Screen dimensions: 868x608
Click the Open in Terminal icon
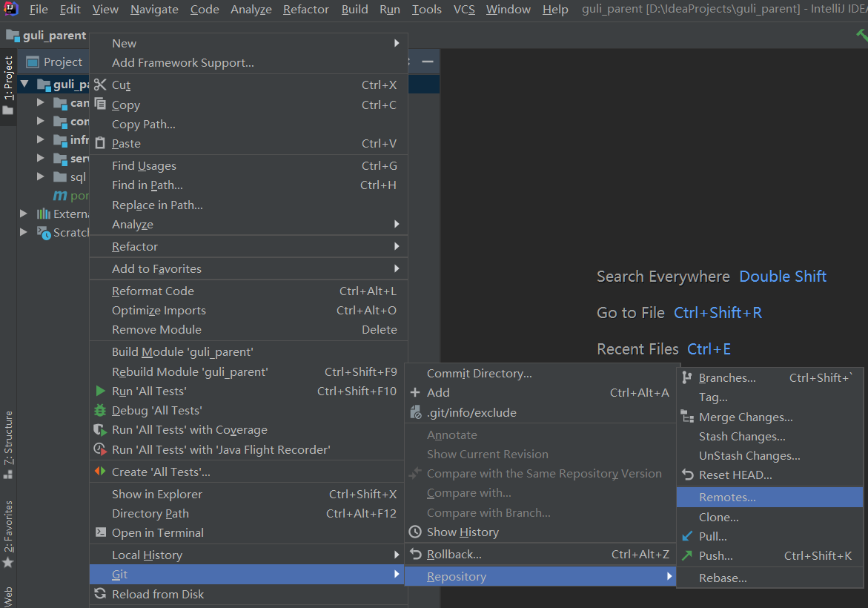point(100,532)
